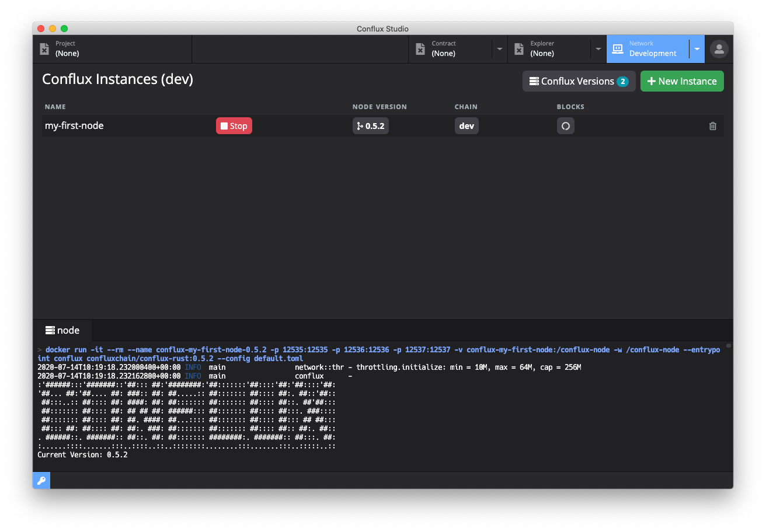This screenshot has width=766, height=532.
Task: Open the Project (None) selector
Action: [112, 49]
